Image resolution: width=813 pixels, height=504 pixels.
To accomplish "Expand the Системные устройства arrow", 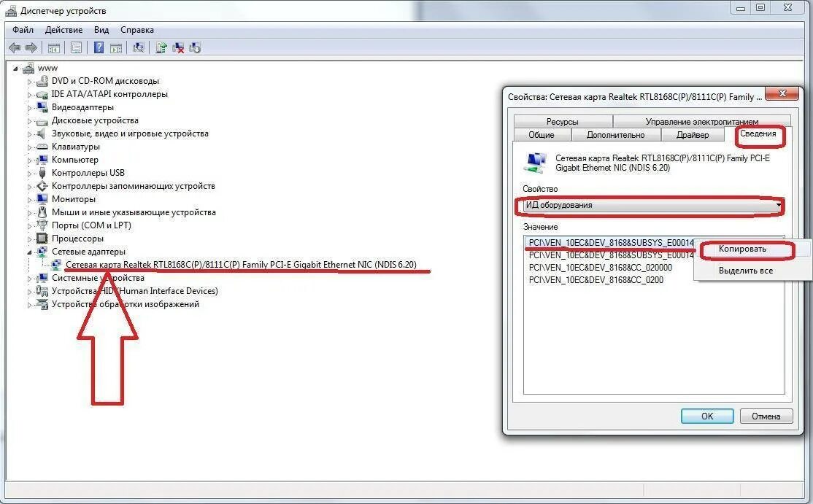I will coord(29,279).
